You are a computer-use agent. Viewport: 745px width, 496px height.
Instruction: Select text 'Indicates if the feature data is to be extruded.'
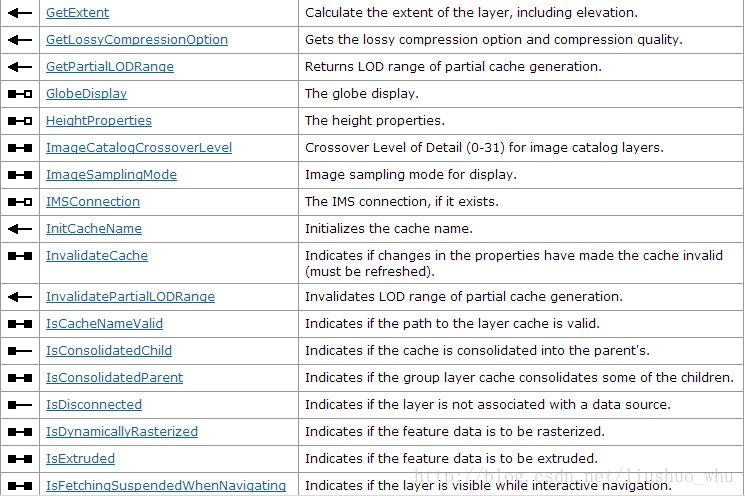click(x=451, y=459)
